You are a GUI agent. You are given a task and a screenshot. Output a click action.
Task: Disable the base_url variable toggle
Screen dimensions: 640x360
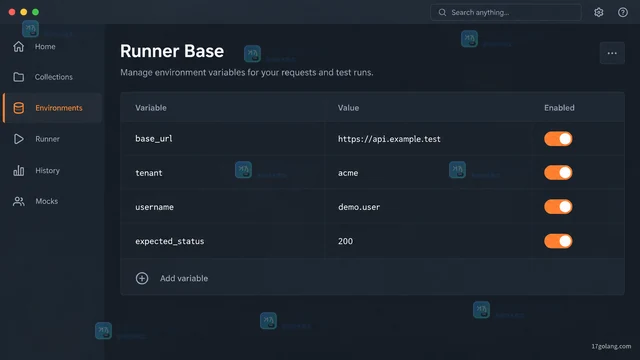point(558,139)
